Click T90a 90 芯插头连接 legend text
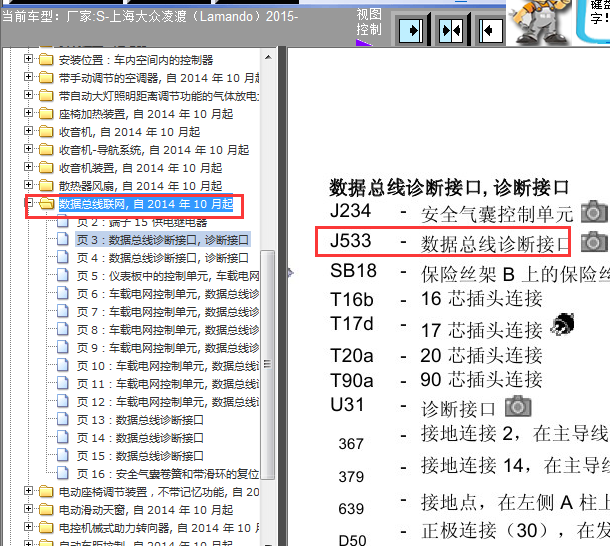 point(436,380)
